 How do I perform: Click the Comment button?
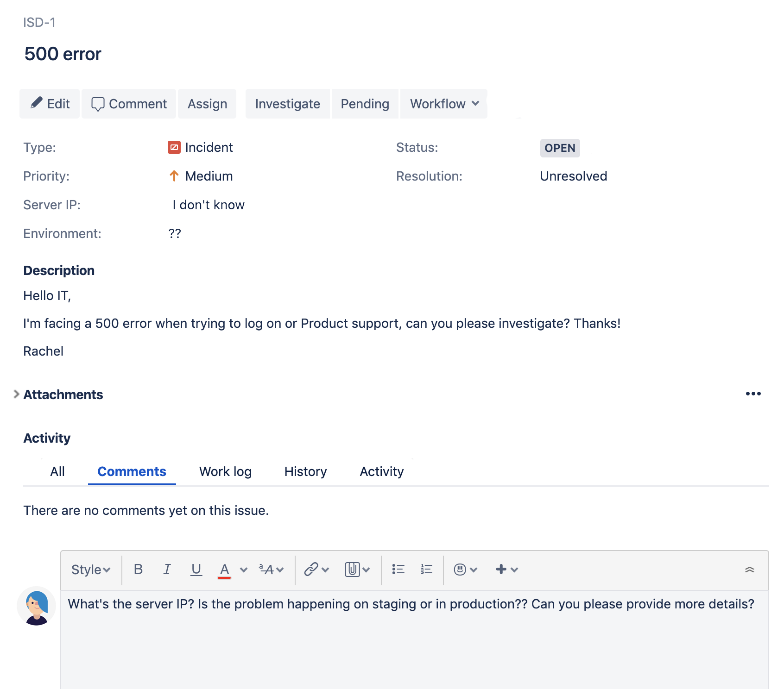click(x=129, y=104)
